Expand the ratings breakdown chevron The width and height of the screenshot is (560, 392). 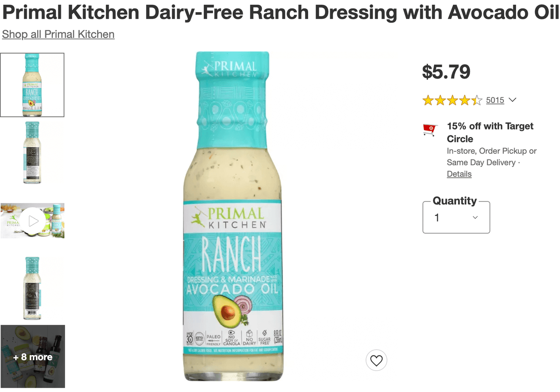[512, 100]
